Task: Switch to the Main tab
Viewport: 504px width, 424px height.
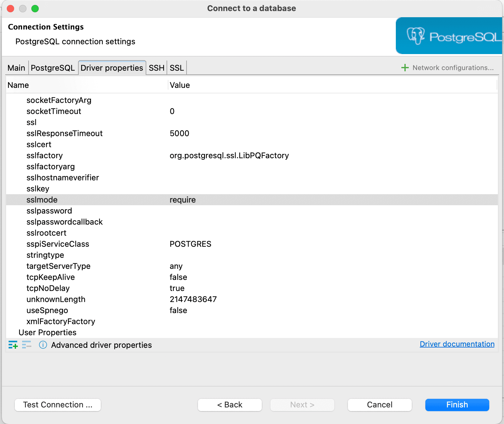Action: (16, 68)
